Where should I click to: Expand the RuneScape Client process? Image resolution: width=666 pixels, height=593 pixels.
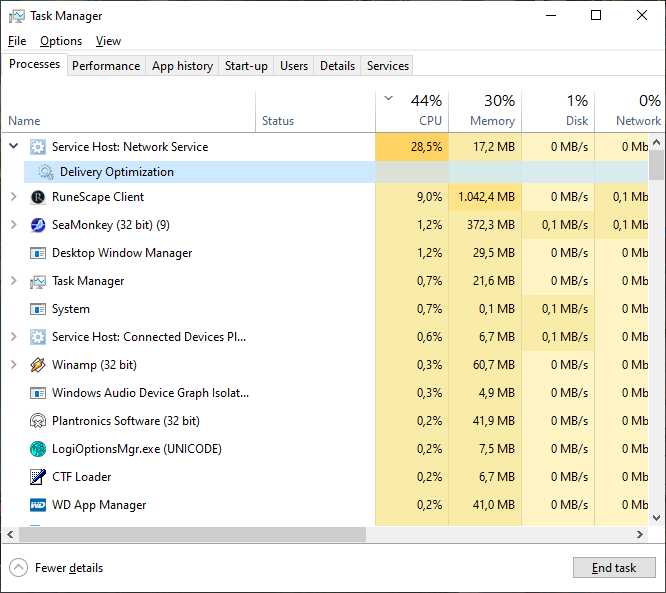(x=14, y=197)
